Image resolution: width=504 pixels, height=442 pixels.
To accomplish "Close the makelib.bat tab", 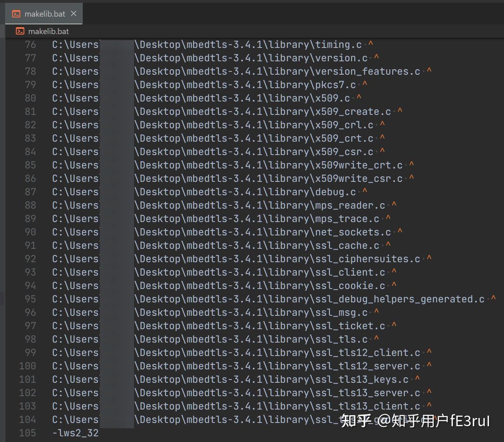I will pos(74,13).
